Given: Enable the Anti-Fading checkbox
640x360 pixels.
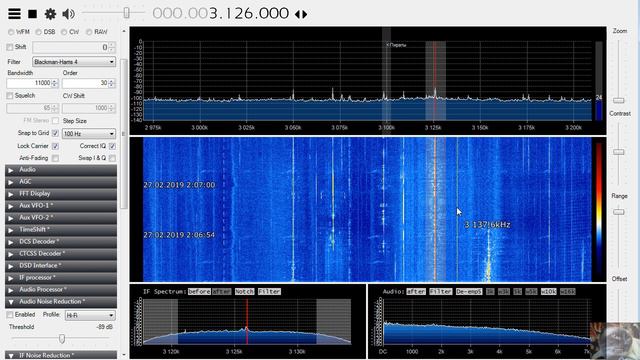Looking at the screenshot, I should click(x=56, y=158).
